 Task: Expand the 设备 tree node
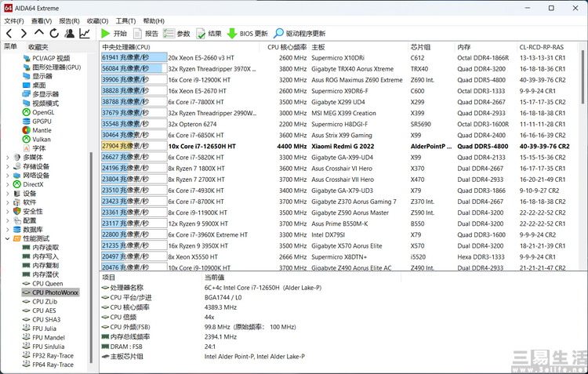point(8,193)
